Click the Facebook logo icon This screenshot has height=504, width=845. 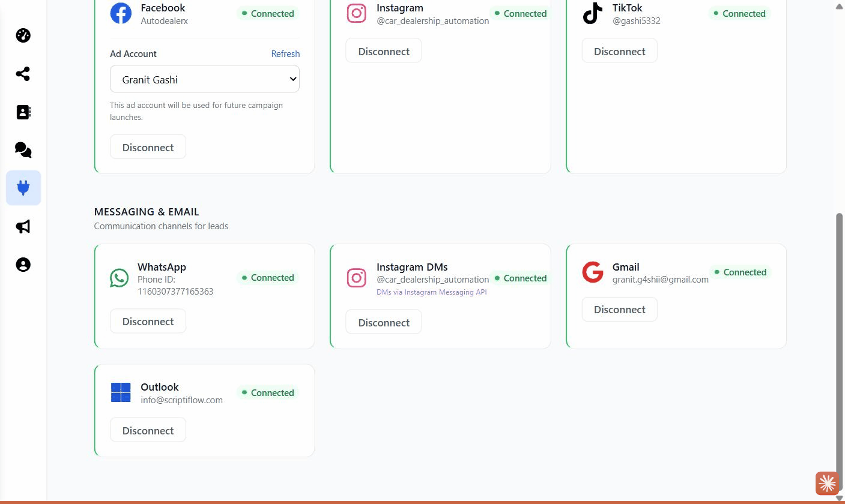[x=121, y=13]
